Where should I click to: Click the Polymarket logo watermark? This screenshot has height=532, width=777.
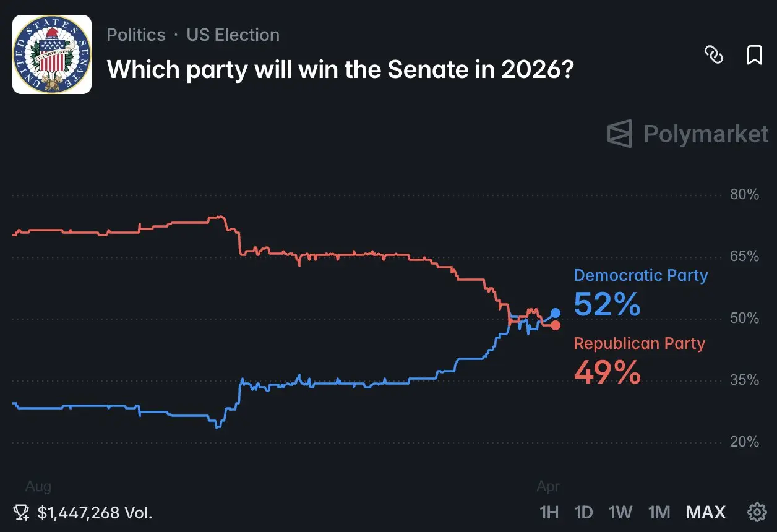coord(688,134)
